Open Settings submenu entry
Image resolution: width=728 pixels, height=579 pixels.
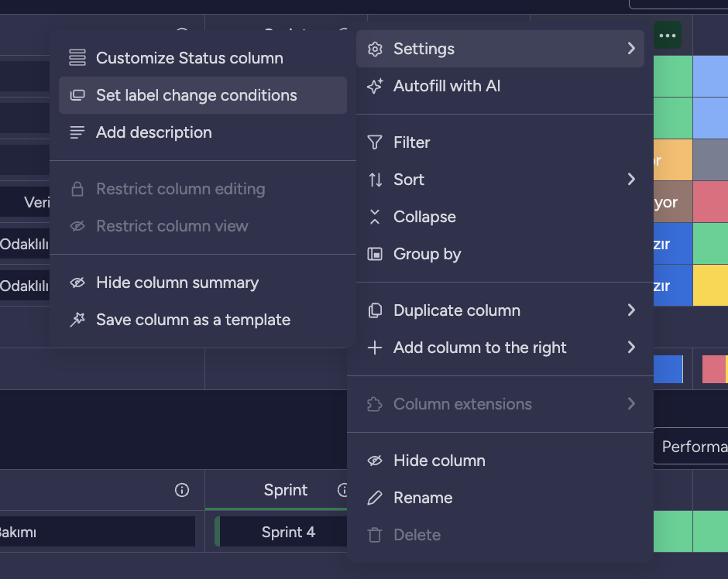tap(500, 49)
